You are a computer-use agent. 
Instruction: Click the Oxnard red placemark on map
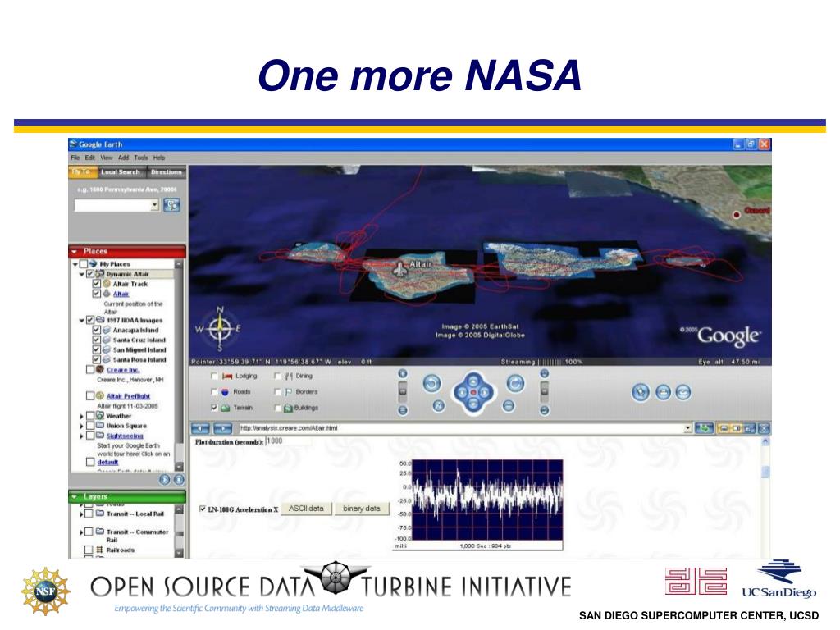pos(737,215)
